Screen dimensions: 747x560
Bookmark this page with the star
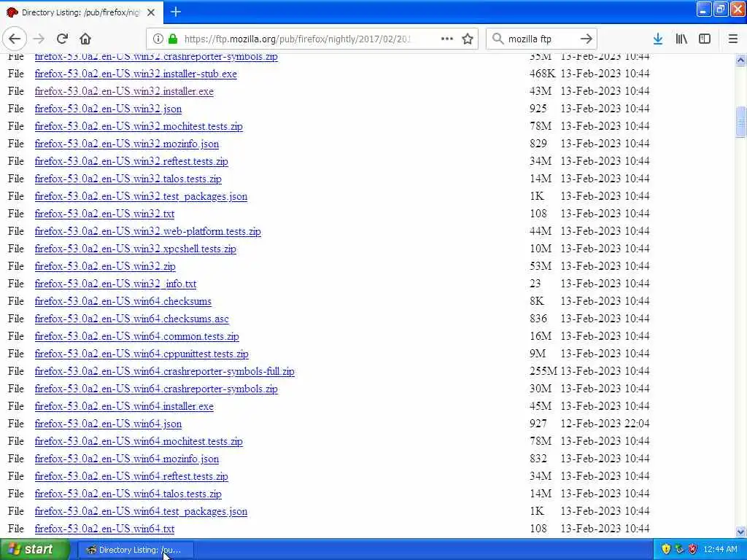468,39
